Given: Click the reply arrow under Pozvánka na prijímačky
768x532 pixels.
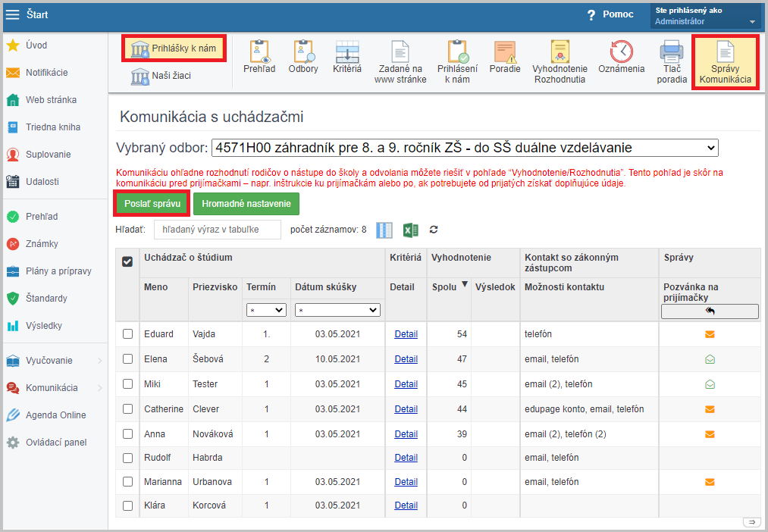Looking at the screenshot, I should pyautogui.click(x=710, y=311).
